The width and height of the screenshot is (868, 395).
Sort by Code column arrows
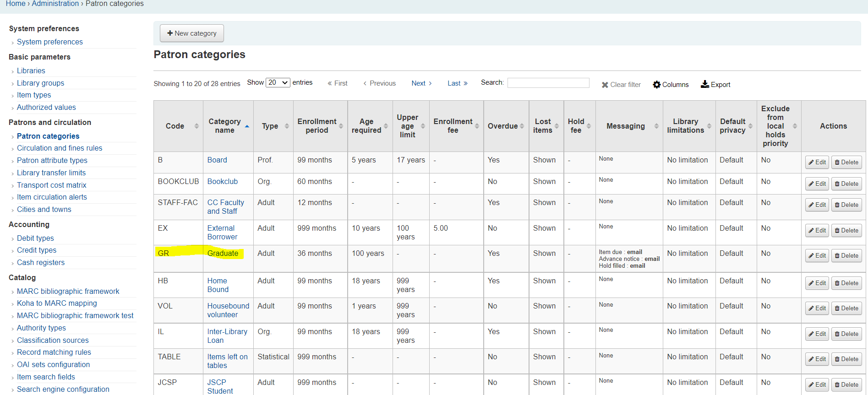click(x=197, y=126)
